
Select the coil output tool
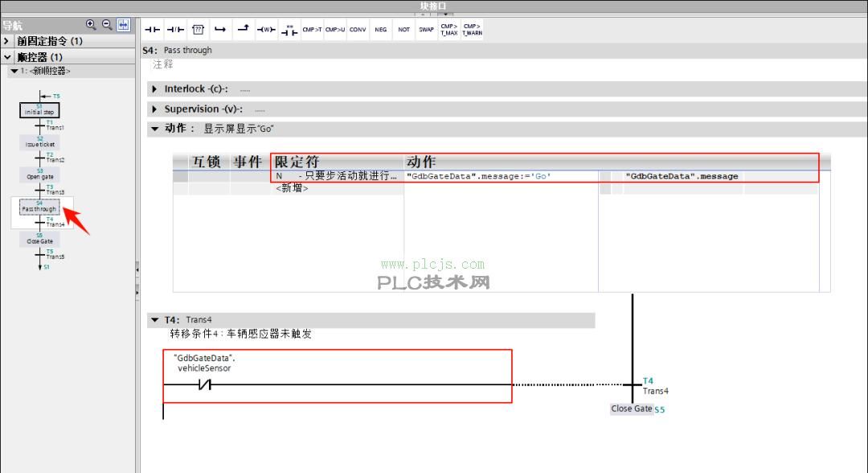265,29
